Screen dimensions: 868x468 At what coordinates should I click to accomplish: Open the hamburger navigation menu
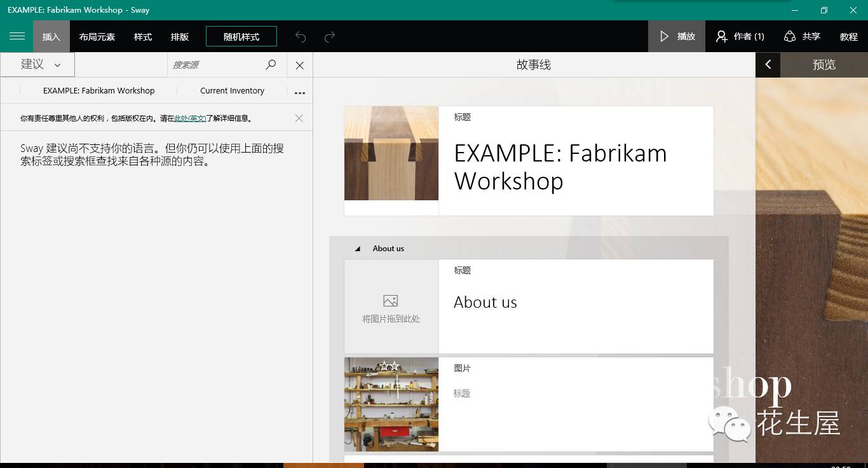tap(17, 36)
